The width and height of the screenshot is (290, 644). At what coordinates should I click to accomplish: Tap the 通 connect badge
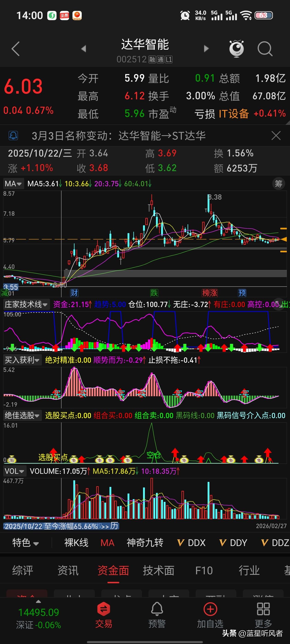[x=160, y=60]
